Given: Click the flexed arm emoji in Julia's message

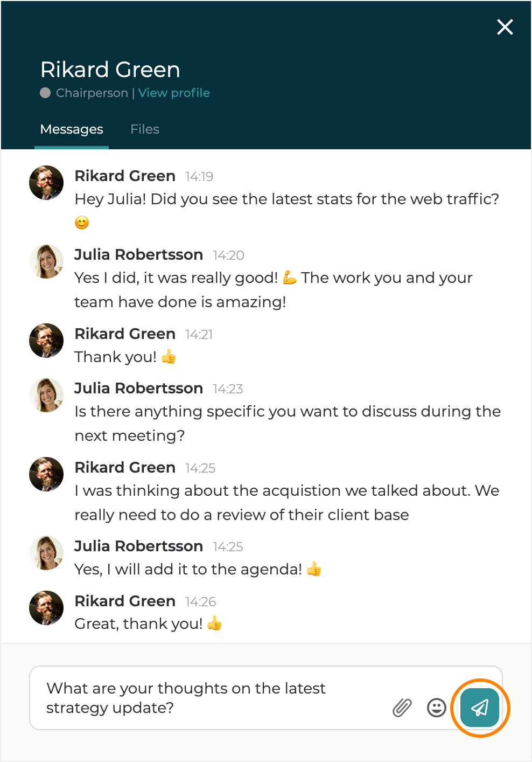Looking at the screenshot, I should (x=290, y=278).
